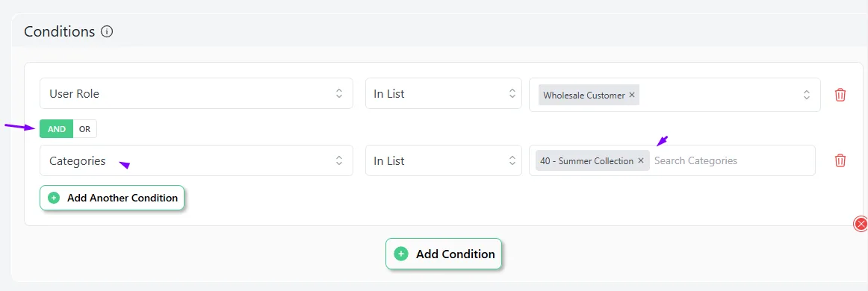Image resolution: width=868 pixels, height=291 pixels.
Task: Click the red circular remove-group icon
Action: tap(861, 224)
